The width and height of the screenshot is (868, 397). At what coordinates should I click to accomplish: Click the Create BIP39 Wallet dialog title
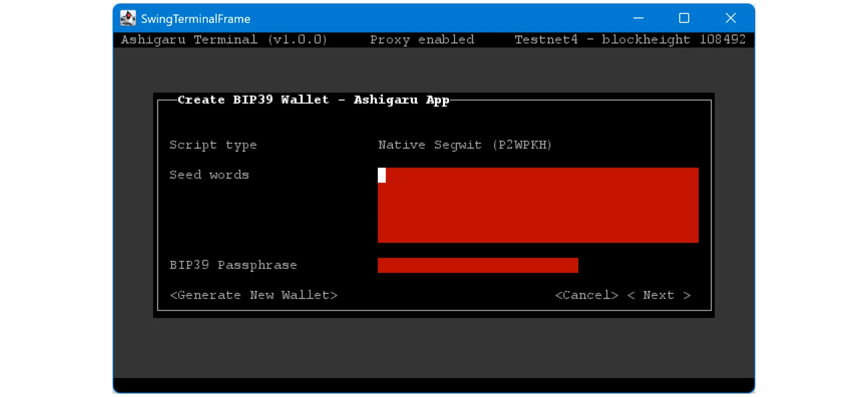[x=313, y=100]
